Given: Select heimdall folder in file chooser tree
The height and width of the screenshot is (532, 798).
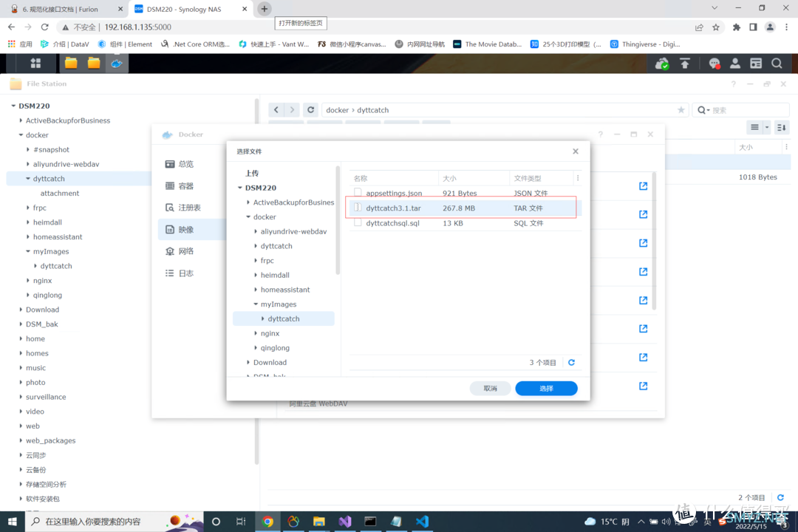Looking at the screenshot, I should (275, 275).
